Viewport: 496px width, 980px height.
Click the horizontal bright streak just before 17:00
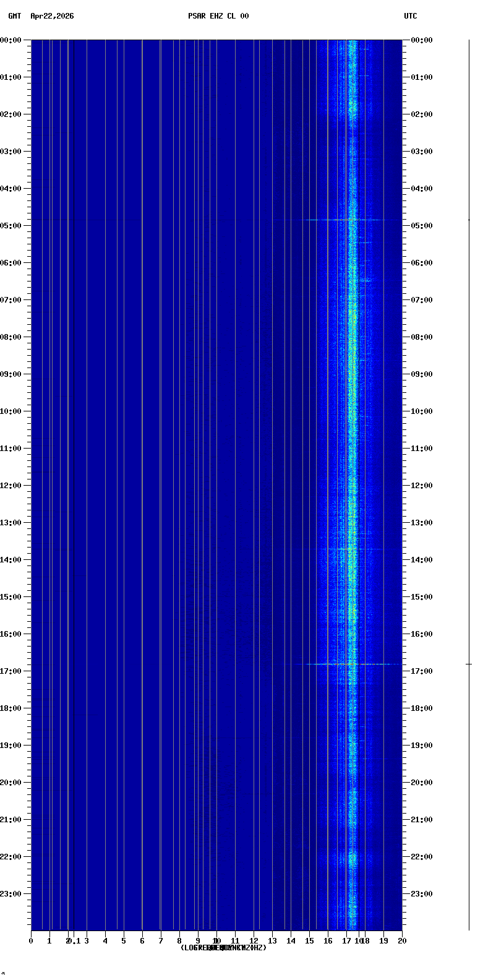[x=346, y=664]
